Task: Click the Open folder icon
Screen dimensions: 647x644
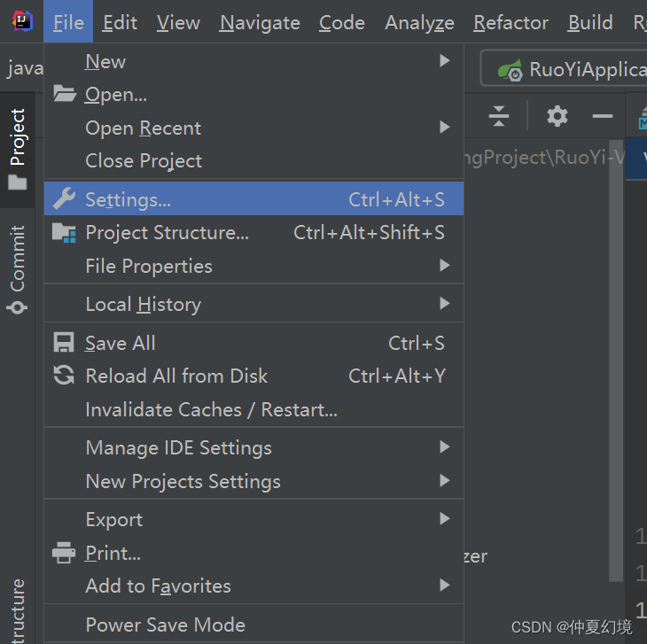Action: [65, 94]
